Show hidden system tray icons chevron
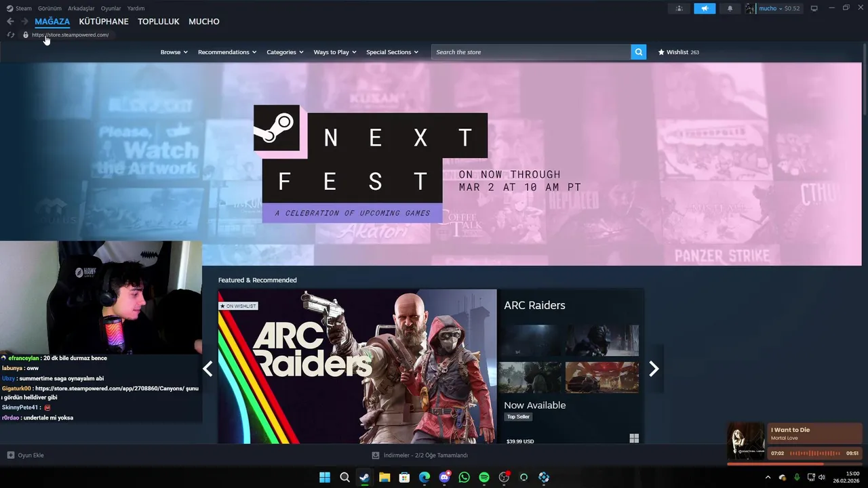Screen dimensions: 868x488 pyautogui.click(x=768, y=477)
